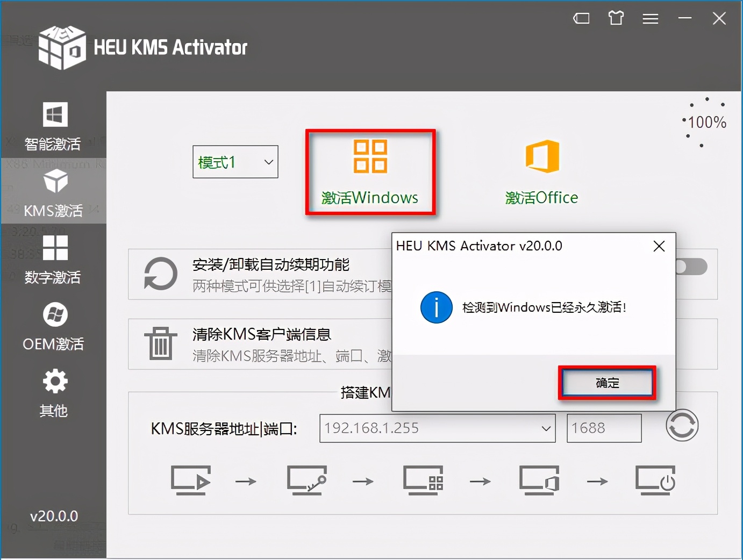Screen dimensions: 743x560
Task: Click the 1688 port input field
Action: [604, 428]
